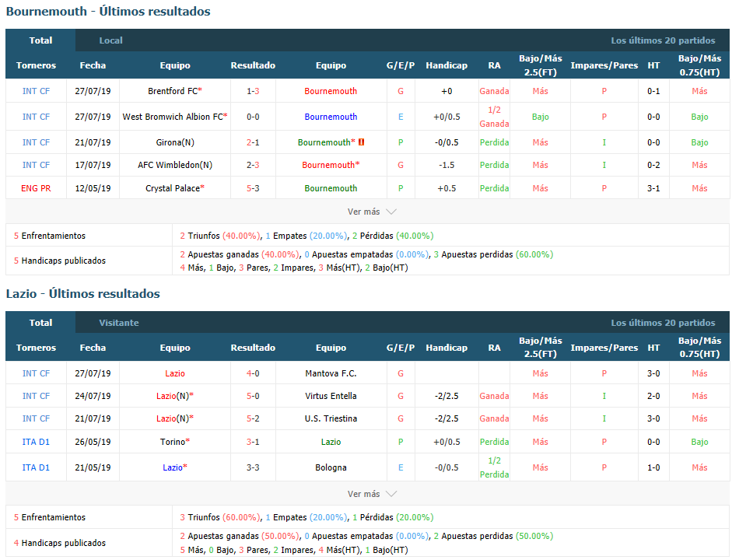Viewport: 732px width, 560px height.
Task: Click the 2-0 half-time score in Virtus Entella row
Action: 653,396
